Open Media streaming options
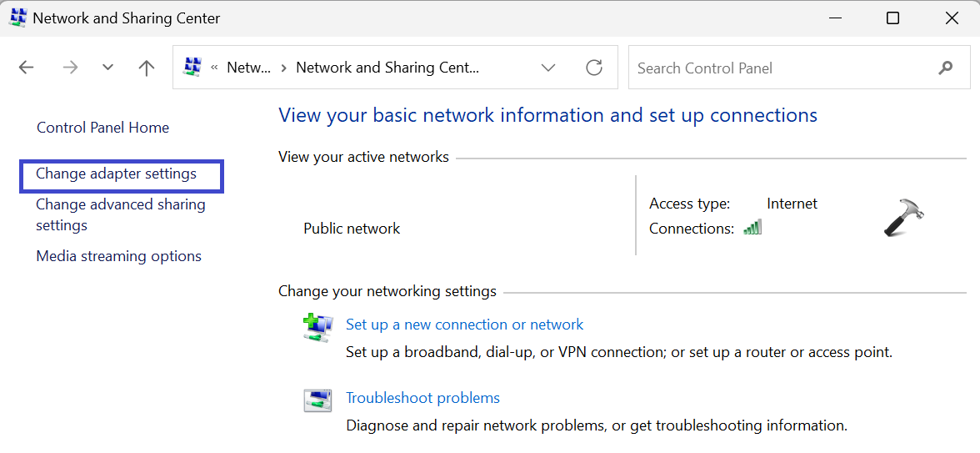Image resolution: width=980 pixels, height=453 pixels. [x=118, y=256]
